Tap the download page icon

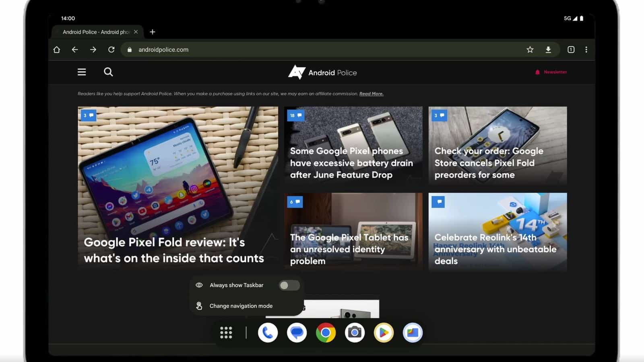[x=548, y=49]
